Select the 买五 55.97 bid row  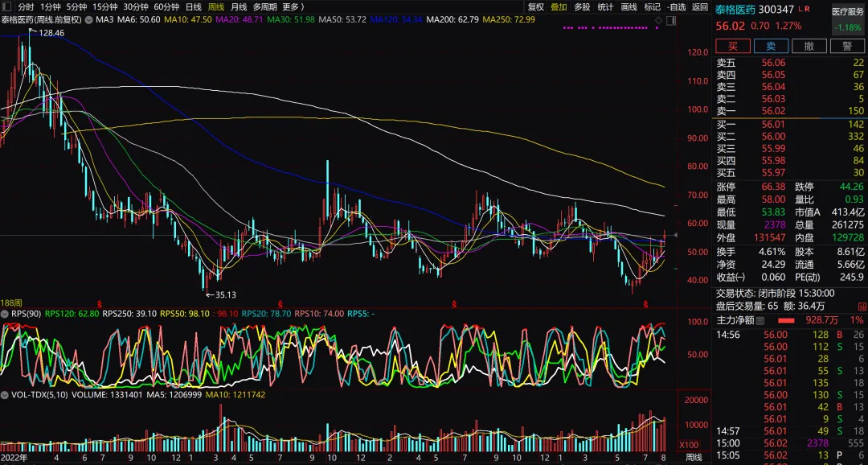click(x=790, y=173)
